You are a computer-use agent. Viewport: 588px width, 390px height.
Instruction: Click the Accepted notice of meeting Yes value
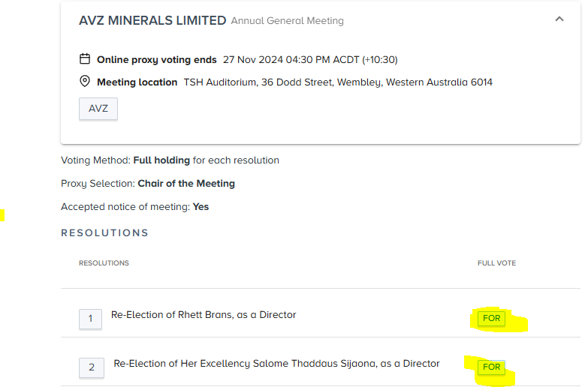click(201, 207)
